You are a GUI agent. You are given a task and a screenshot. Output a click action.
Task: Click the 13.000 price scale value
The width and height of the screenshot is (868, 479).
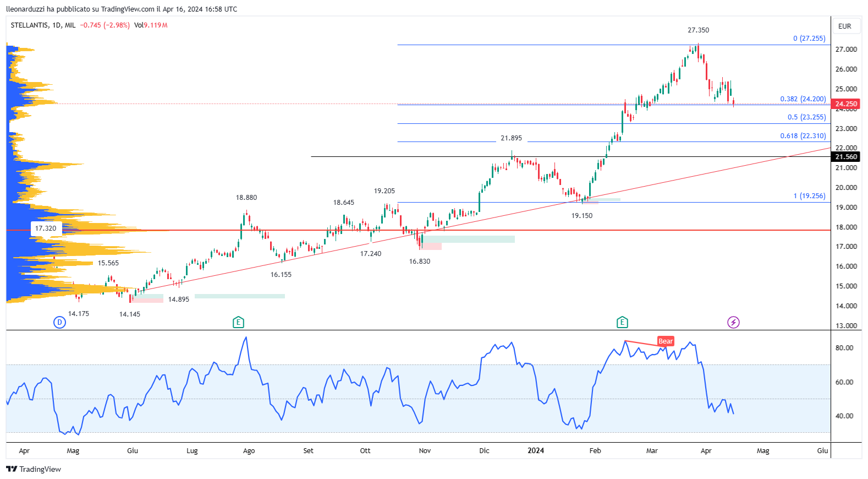tap(846, 326)
